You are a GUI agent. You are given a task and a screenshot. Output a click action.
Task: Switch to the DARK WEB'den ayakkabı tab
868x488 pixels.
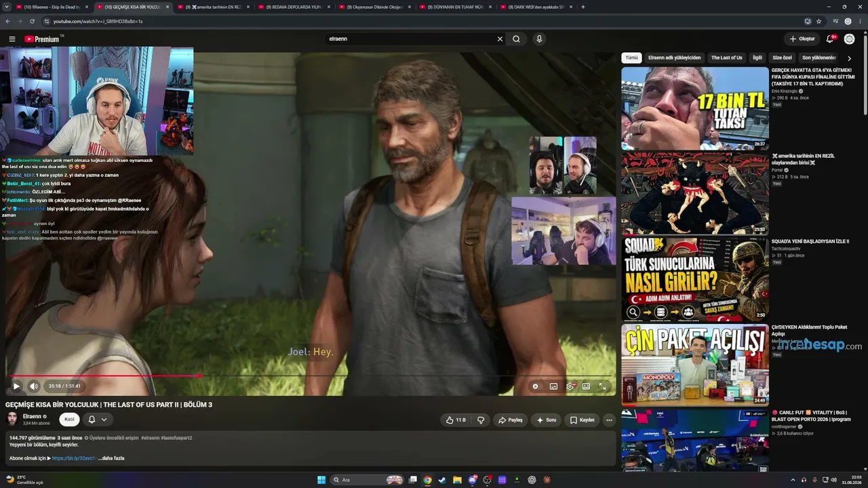click(536, 7)
